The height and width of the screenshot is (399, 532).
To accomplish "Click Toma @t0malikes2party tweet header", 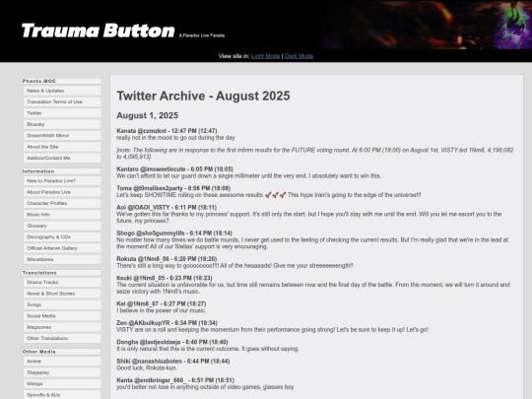I will click(x=173, y=188).
